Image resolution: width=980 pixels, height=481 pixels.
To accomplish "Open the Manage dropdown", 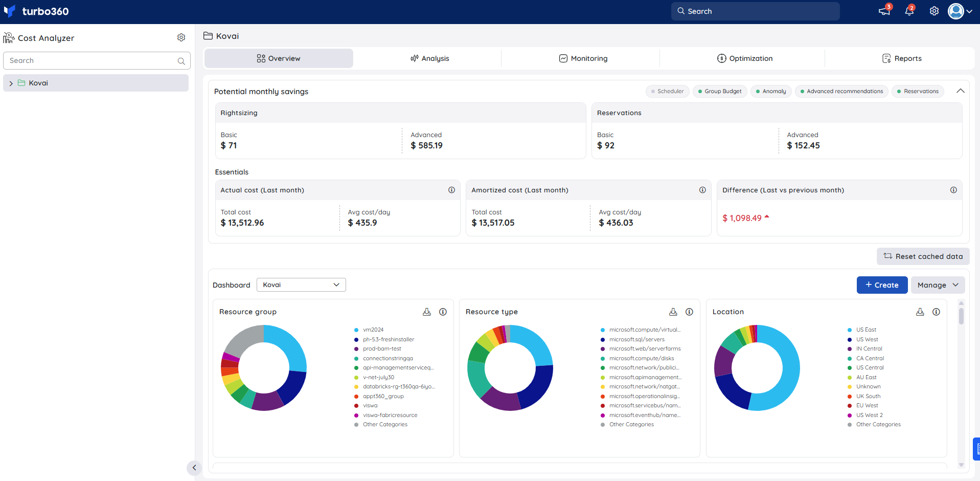I will point(938,285).
